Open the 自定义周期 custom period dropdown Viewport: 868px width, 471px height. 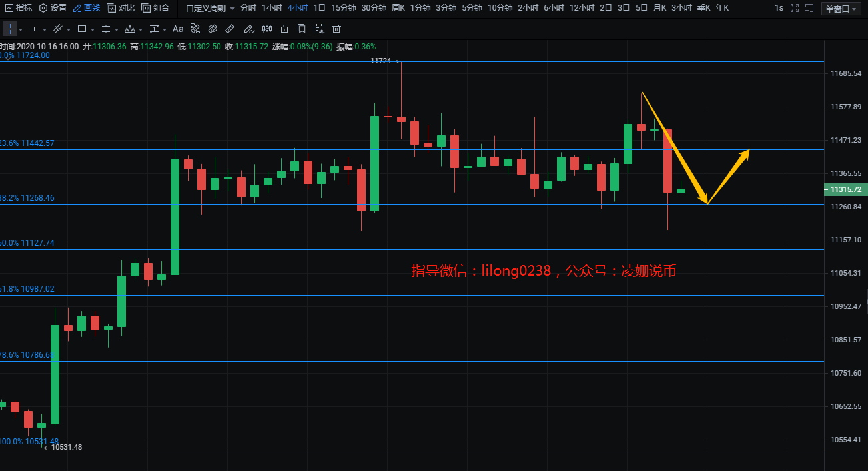210,8
